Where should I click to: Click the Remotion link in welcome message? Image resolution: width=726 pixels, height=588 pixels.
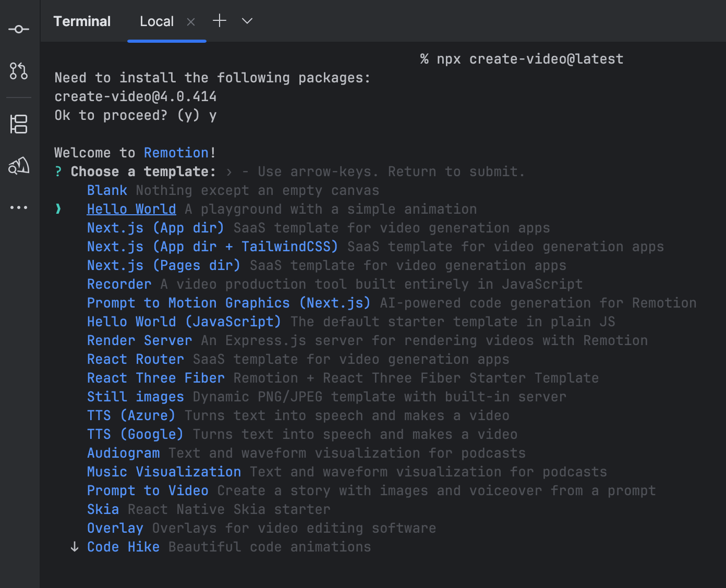[176, 153]
